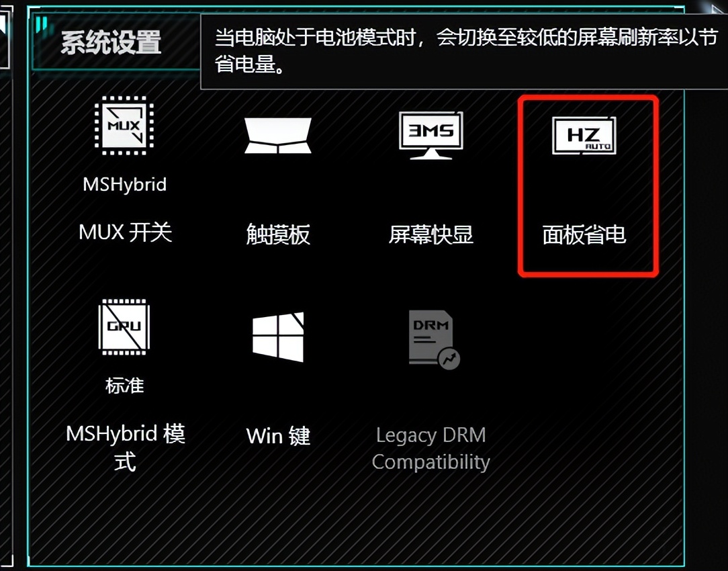Click Legacy DRM Compatibility text

pyautogui.click(x=431, y=449)
